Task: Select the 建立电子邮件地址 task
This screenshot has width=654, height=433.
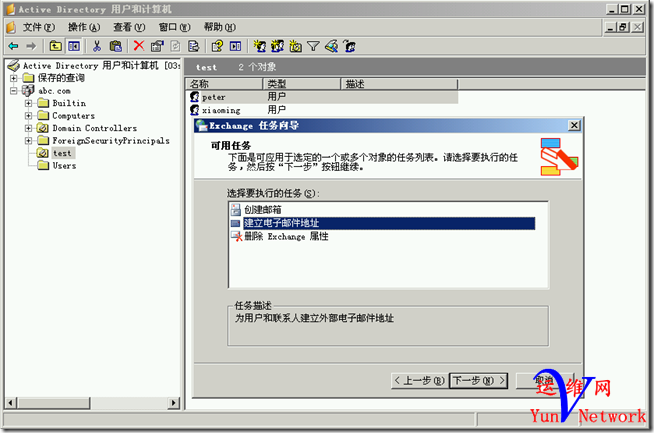Action: click(389, 223)
